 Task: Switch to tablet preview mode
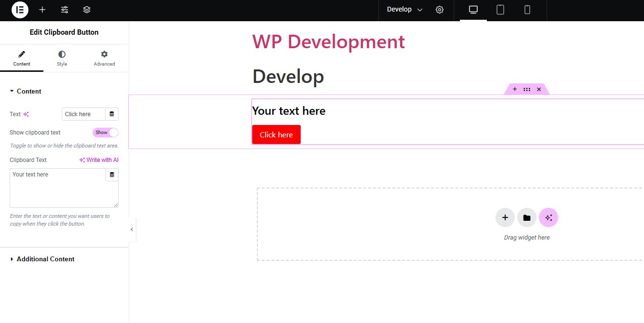point(500,10)
